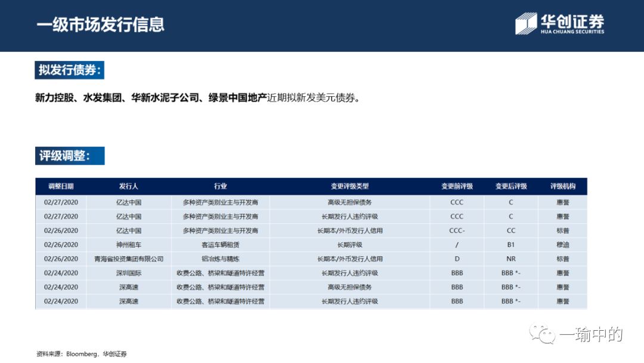
Task: Click the 变更评级类型 column header
Action: tap(349, 186)
